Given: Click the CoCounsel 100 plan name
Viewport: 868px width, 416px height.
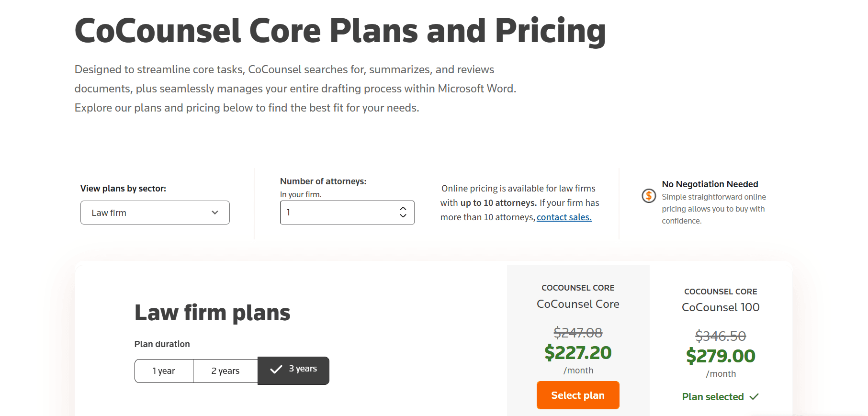Looking at the screenshot, I should pyautogui.click(x=721, y=307).
